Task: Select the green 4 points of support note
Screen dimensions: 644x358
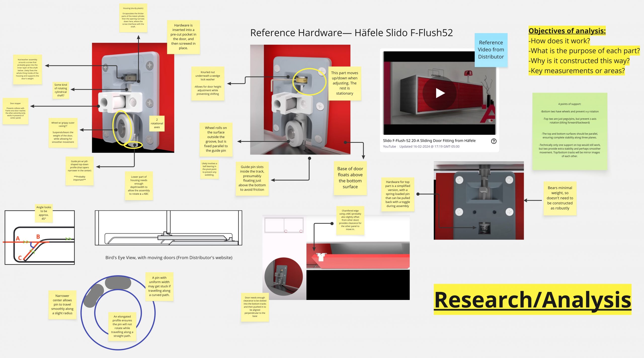Action: [x=570, y=131]
